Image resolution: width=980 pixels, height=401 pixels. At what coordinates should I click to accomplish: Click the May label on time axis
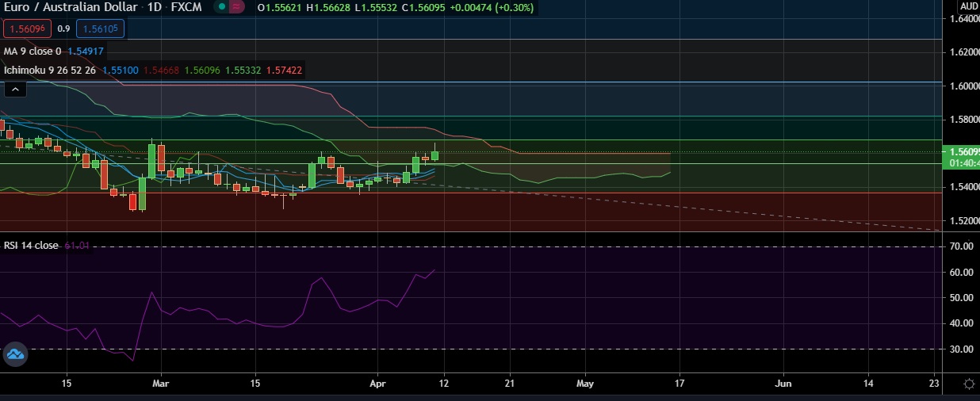pyautogui.click(x=585, y=383)
